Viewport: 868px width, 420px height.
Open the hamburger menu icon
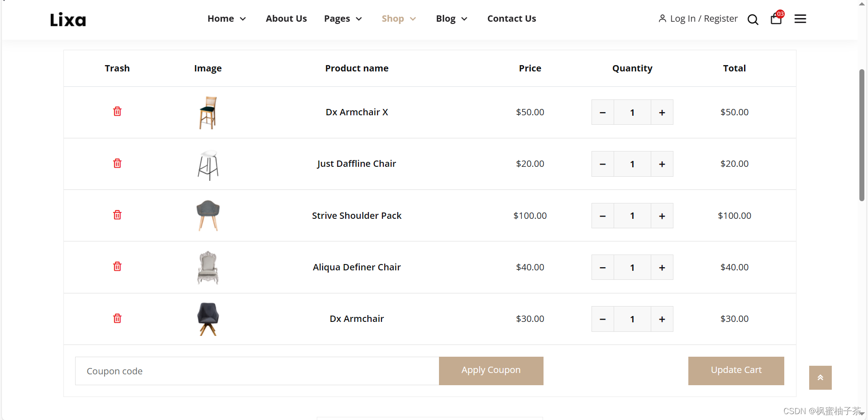point(800,19)
